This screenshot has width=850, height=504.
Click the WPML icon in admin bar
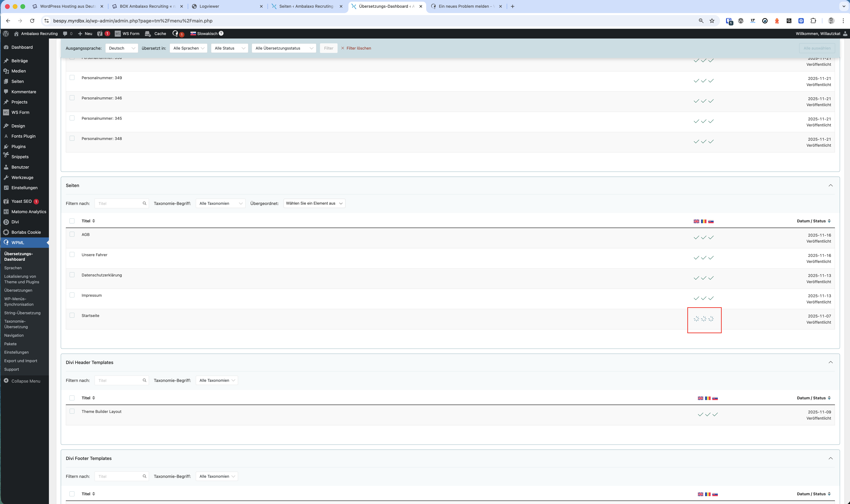175,33
